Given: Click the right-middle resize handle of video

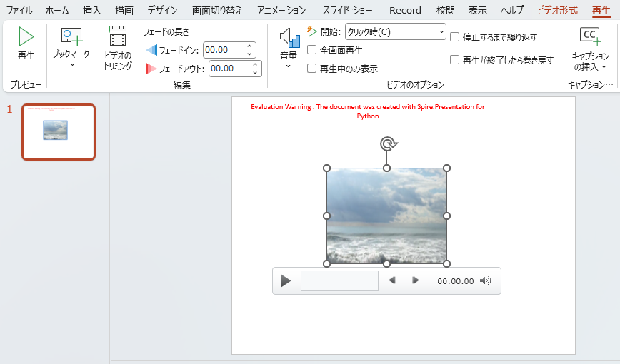Looking at the screenshot, I should click(446, 216).
